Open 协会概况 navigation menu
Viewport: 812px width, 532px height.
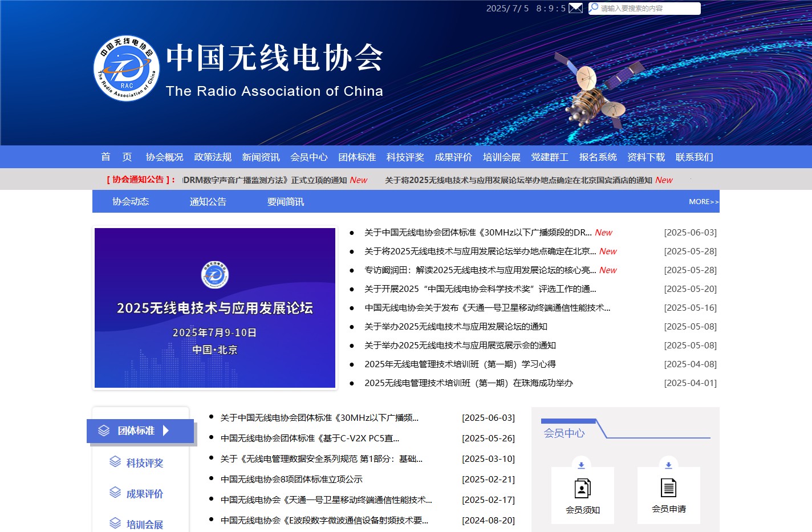[164, 157]
